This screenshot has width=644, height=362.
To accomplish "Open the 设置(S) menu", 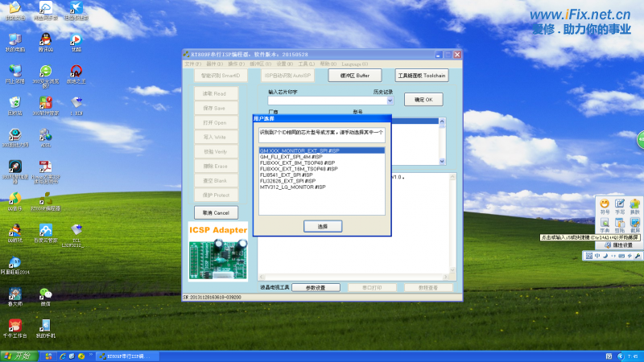I will [285, 64].
